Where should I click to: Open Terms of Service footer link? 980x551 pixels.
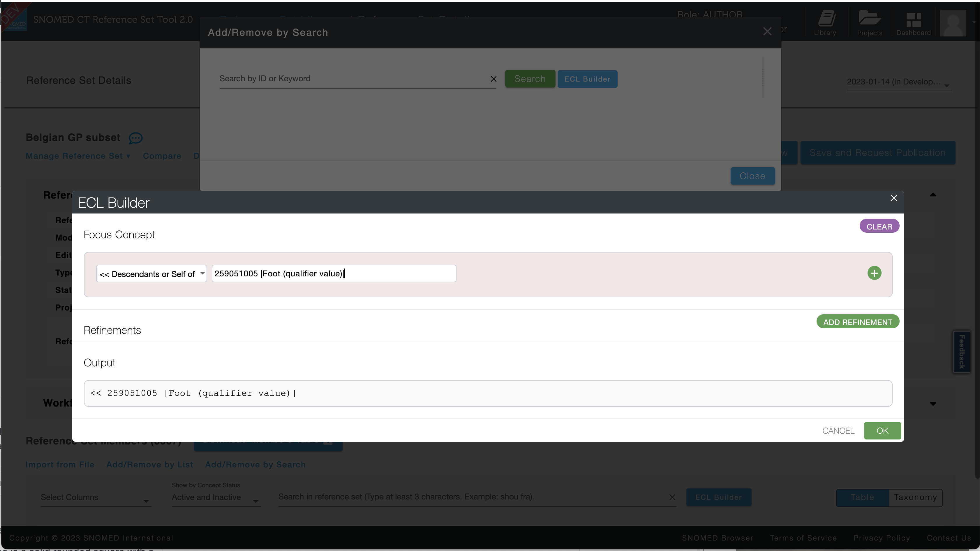pos(803,538)
